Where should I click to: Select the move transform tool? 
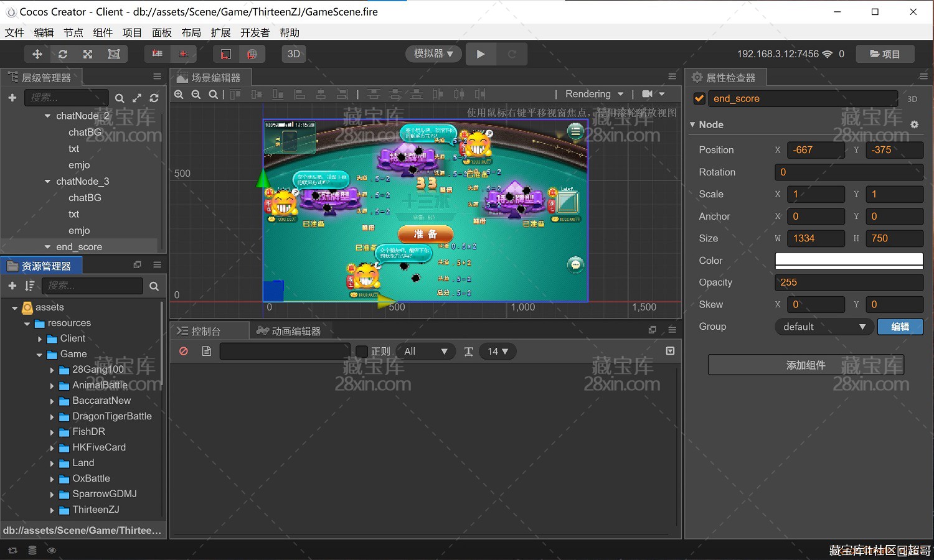pyautogui.click(x=37, y=54)
